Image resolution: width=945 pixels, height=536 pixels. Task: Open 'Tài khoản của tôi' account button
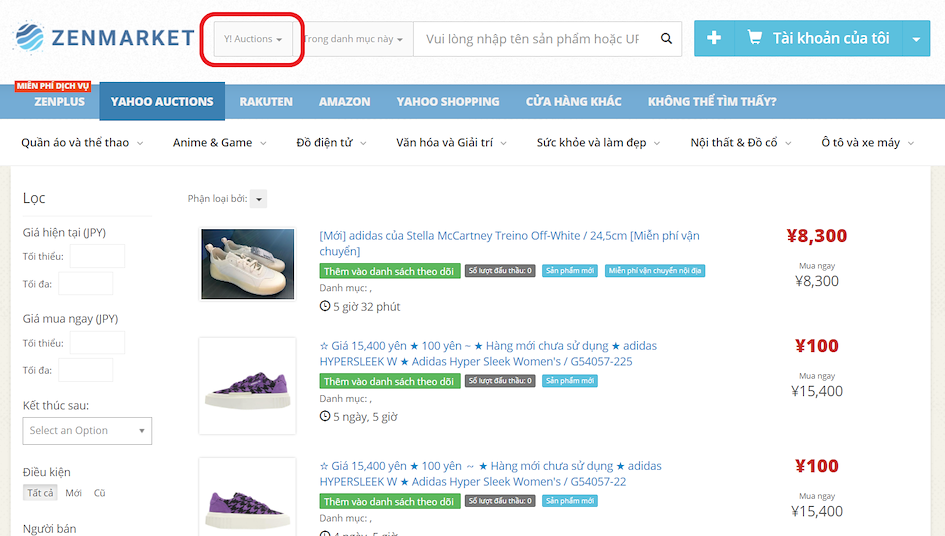[x=818, y=38]
